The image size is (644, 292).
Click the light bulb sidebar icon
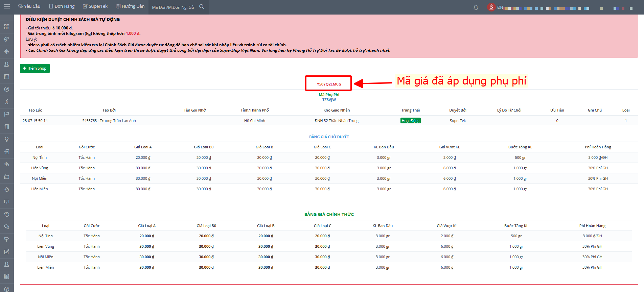(7, 139)
